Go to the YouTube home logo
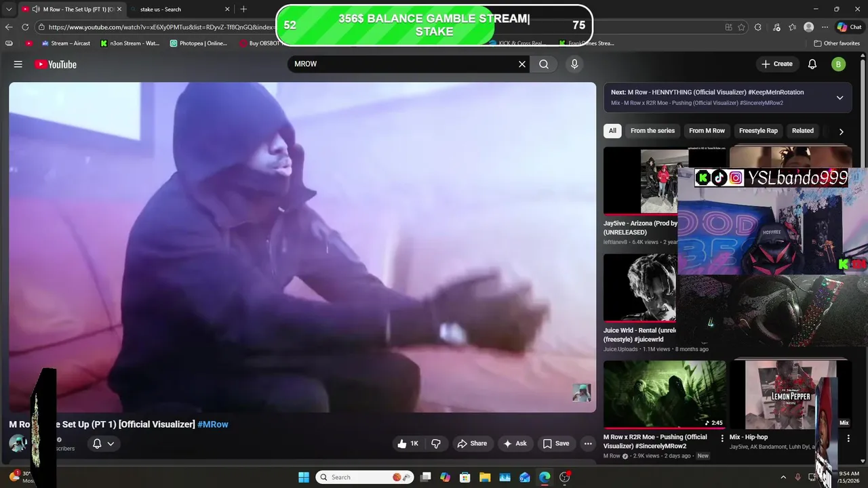The width and height of the screenshot is (868, 488). (56, 64)
